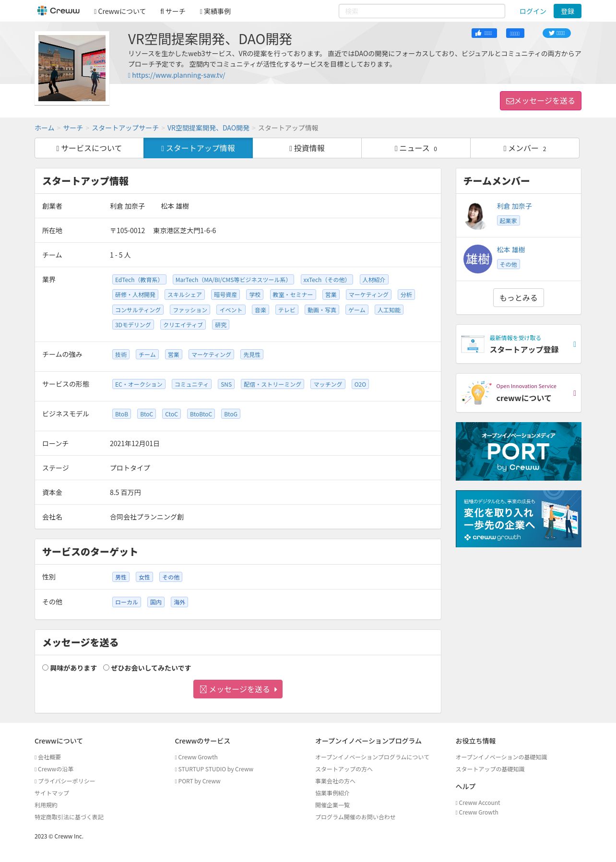616x862 pixels.
Task: Click the Twitter share button
Action: pos(557,33)
